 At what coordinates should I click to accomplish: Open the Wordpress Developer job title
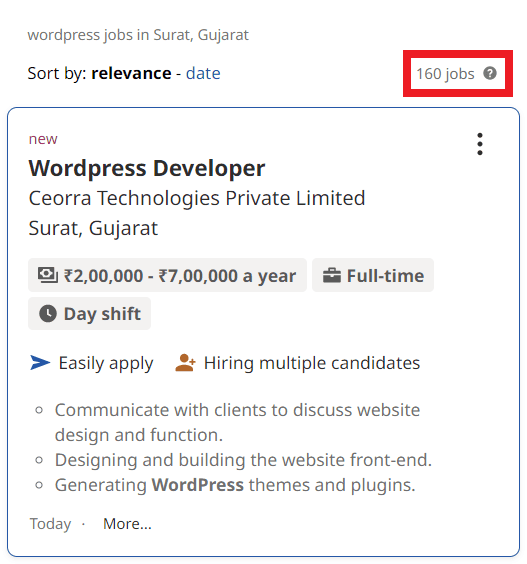point(147,168)
